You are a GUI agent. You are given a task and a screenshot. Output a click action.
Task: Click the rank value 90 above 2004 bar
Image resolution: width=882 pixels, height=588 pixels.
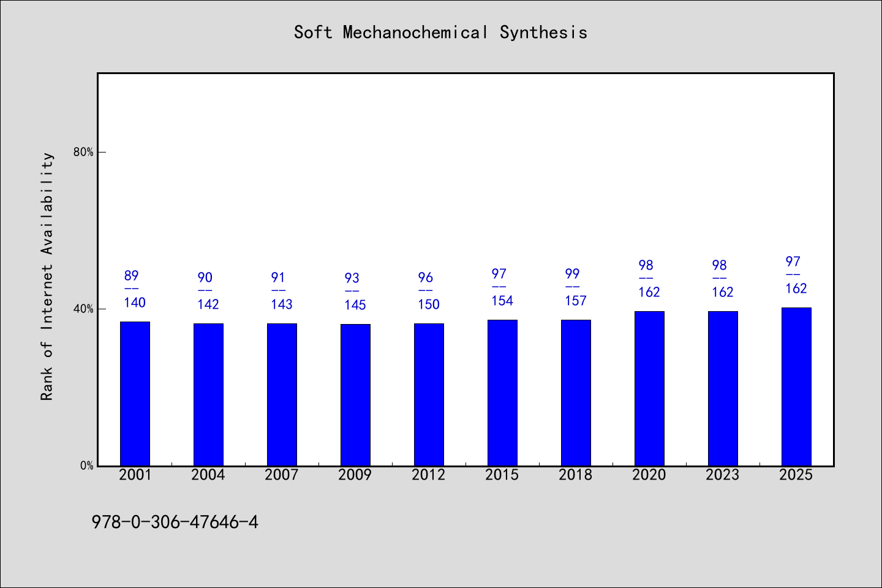point(205,277)
